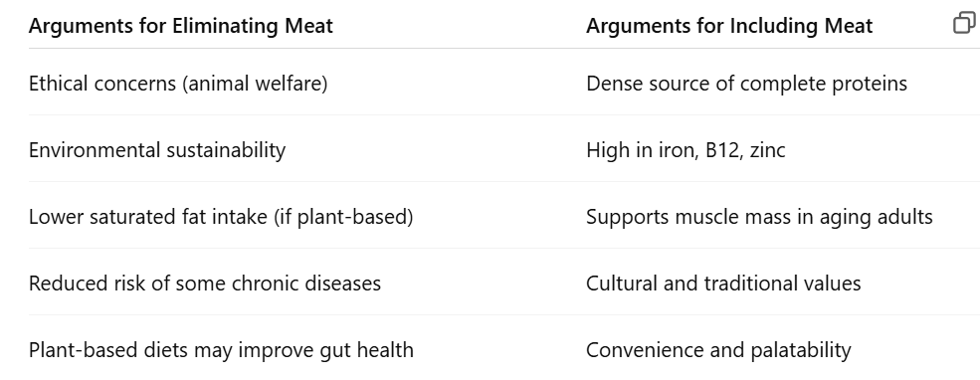Image resolution: width=980 pixels, height=380 pixels.
Task: Select the 'Arguments for Eliminating Meat' column header
Action: pyautogui.click(x=181, y=26)
